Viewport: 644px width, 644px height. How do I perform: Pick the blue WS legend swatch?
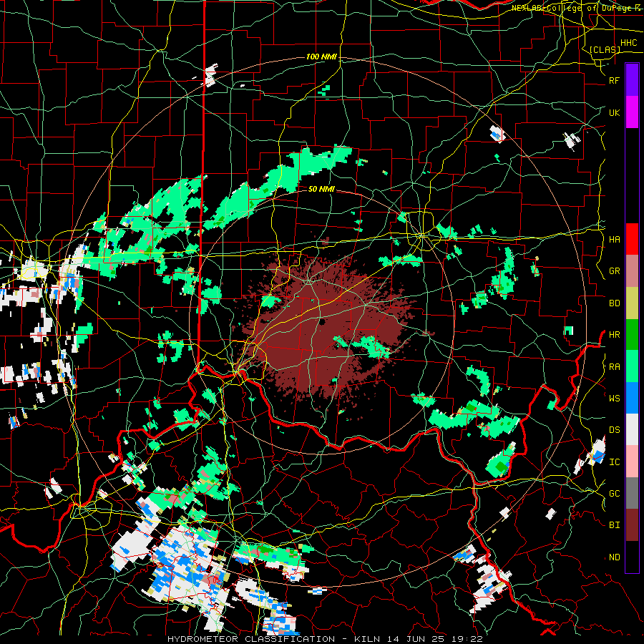[632, 398]
